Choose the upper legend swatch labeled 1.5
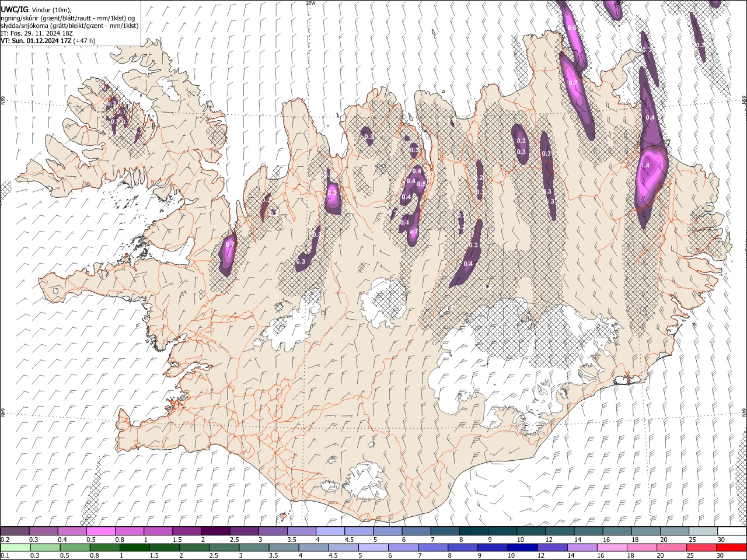The width and height of the screenshot is (747, 560). (x=186, y=531)
